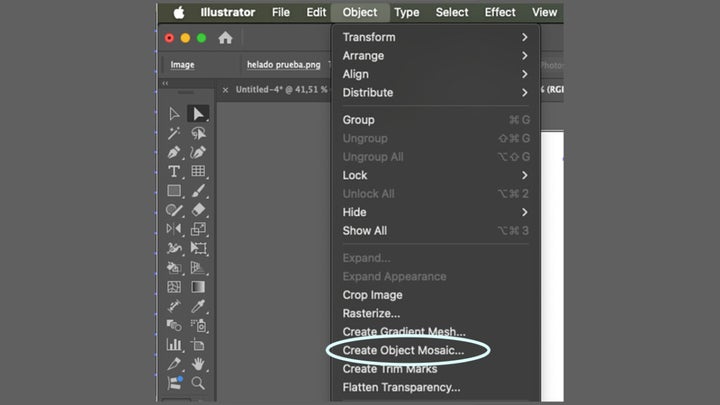Click the helado prueba.png file link
This screenshot has width=720, height=405.
(284, 65)
